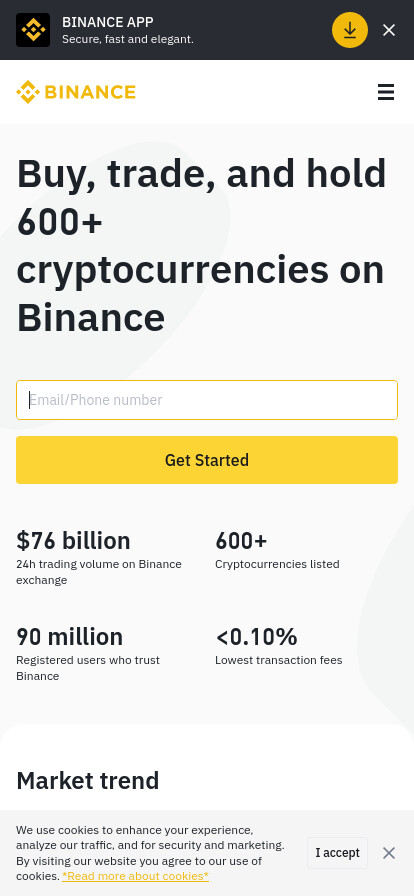Image resolution: width=414 pixels, height=896 pixels.
Task: Dismiss the Binance App banner
Action: 389,30
